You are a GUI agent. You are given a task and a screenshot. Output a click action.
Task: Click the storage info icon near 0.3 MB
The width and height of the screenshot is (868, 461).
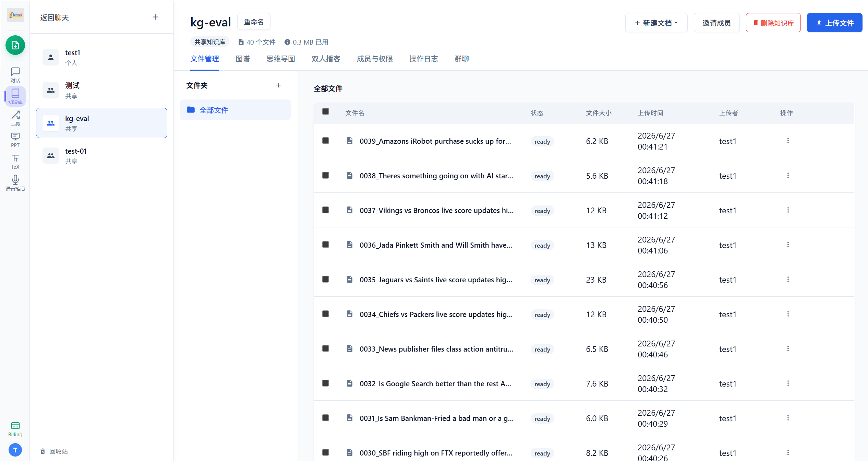pos(287,42)
